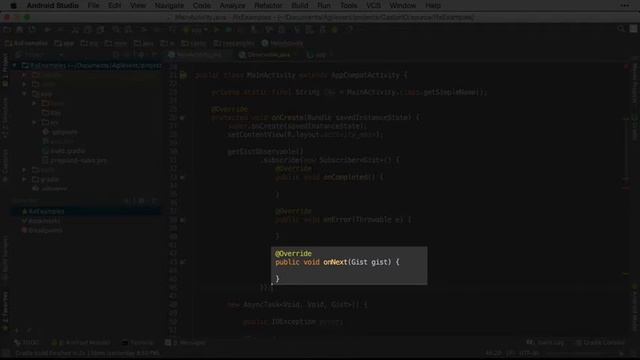Open the Gradle Console tool window
The image size is (640, 360).
[601, 342]
